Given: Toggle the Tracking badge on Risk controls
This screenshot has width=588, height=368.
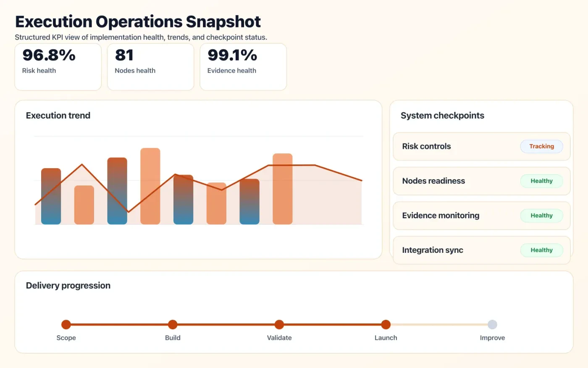Looking at the screenshot, I should [541, 146].
